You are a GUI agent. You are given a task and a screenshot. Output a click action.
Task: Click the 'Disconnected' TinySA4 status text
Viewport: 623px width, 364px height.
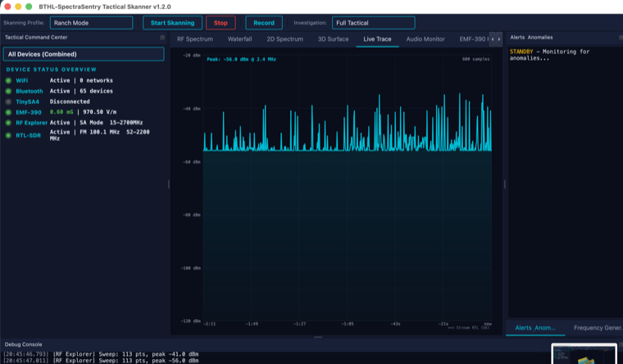[70, 102]
